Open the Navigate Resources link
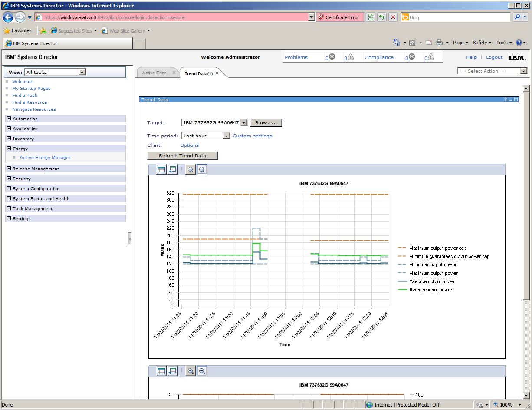Screen dimensions: 532x410 [34, 109]
